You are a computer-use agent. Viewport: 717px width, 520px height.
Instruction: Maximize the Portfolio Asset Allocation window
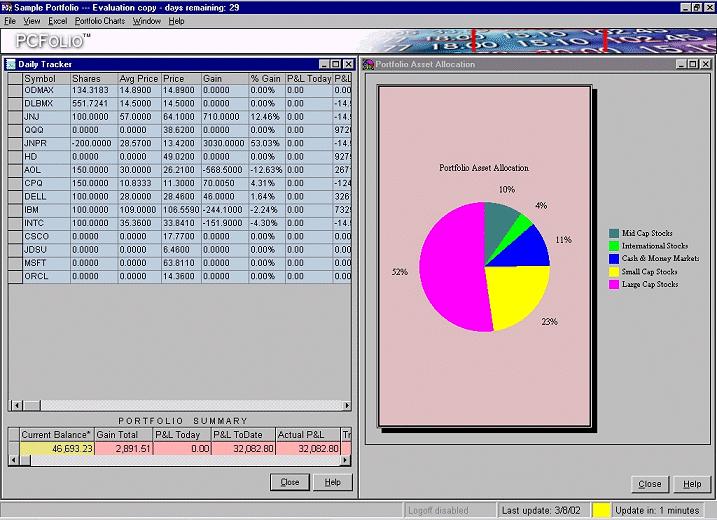point(693,64)
